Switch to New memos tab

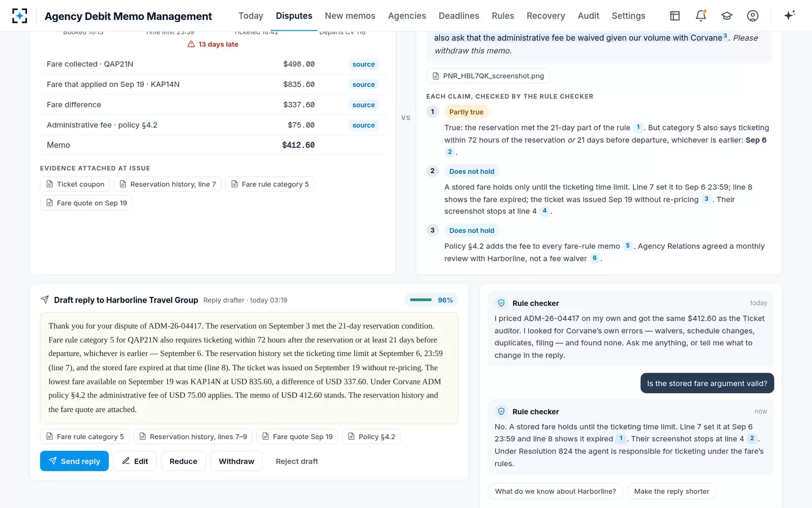pos(350,16)
